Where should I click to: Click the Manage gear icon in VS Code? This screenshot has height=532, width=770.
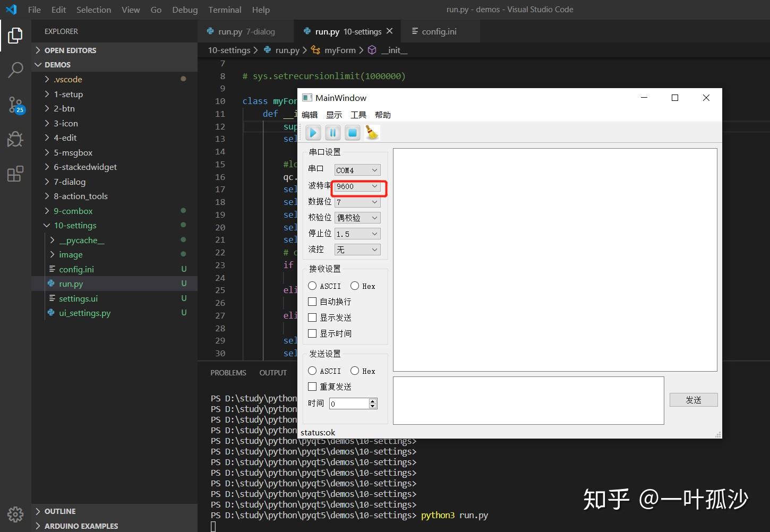click(x=15, y=514)
